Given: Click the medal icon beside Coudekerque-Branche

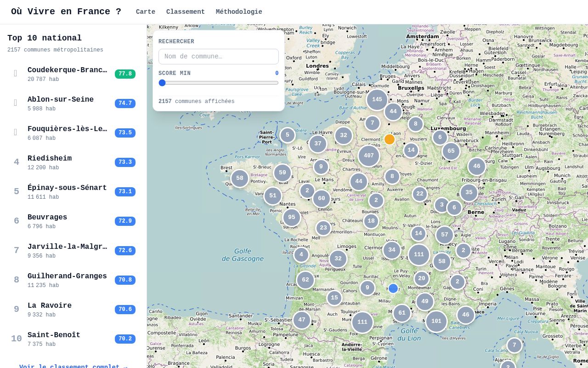Looking at the screenshot, I should tap(16, 74).
